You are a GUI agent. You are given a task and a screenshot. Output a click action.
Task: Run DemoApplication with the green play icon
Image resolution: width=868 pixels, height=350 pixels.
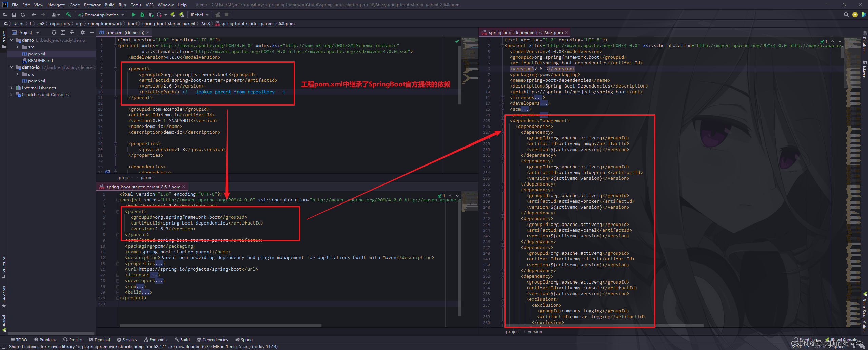[133, 15]
